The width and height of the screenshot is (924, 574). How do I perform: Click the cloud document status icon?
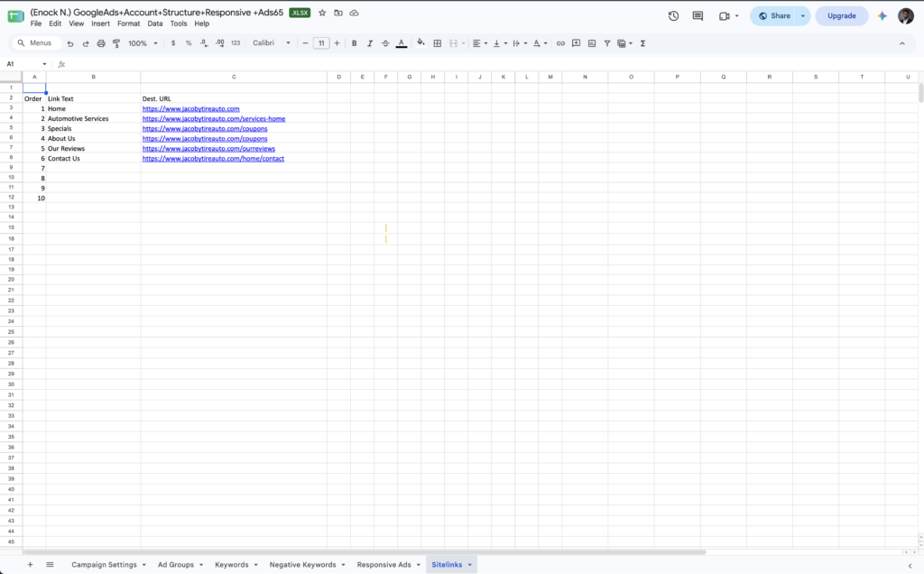(354, 13)
